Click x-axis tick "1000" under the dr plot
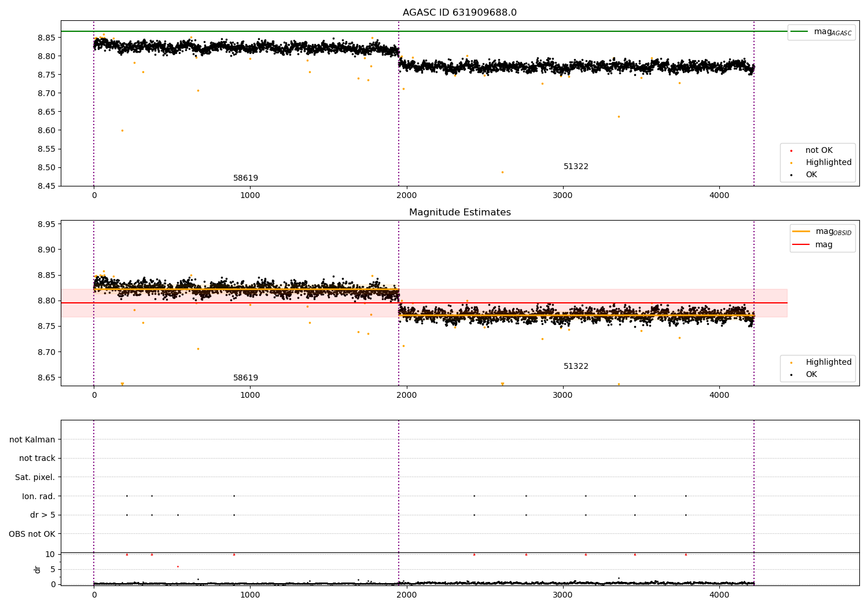The height and width of the screenshot is (608, 868). tap(250, 595)
